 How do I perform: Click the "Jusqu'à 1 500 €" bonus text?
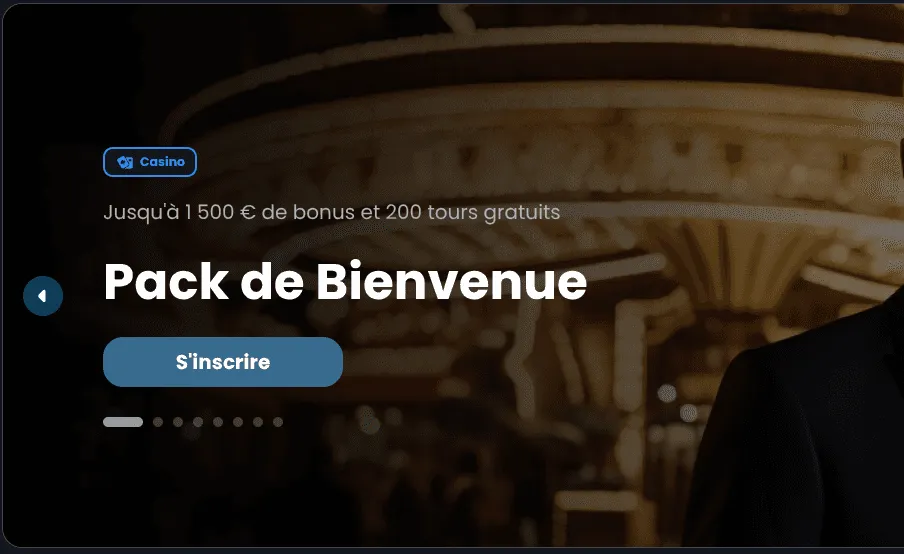[179, 212]
